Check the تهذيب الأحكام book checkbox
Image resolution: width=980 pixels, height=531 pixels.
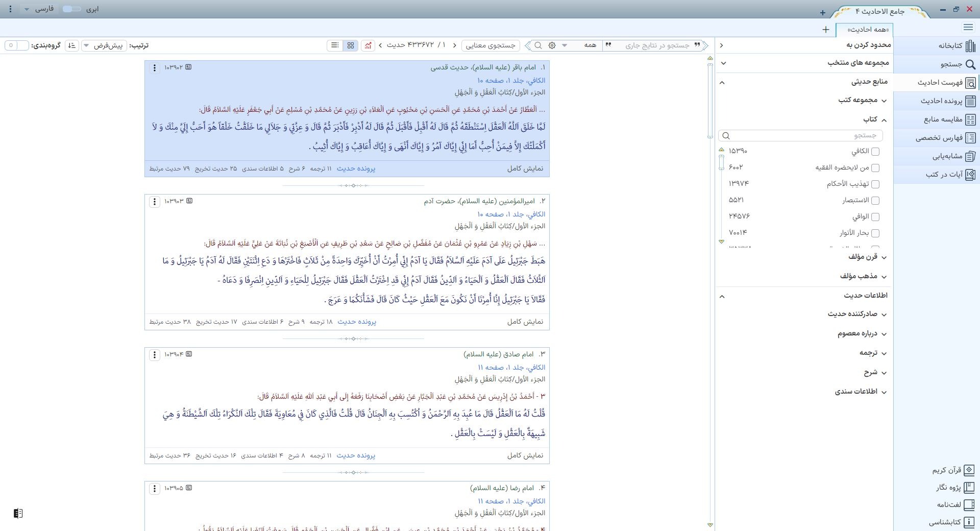[x=875, y=184]
